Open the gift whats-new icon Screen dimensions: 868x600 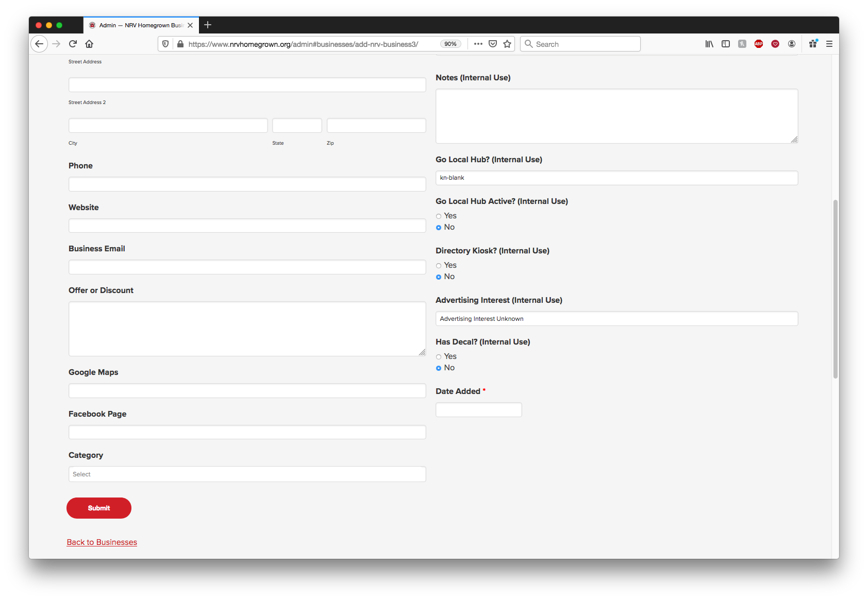point(813,44)
